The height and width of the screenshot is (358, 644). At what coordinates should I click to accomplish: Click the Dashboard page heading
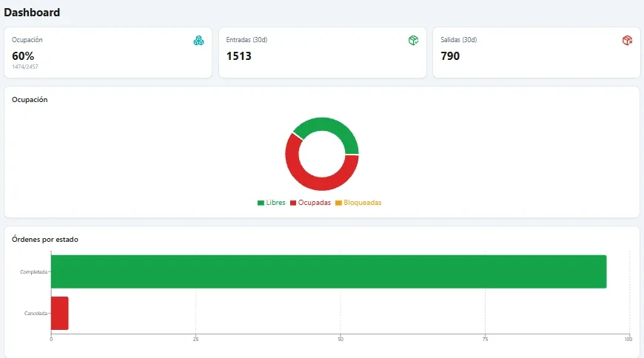point(32,13)
